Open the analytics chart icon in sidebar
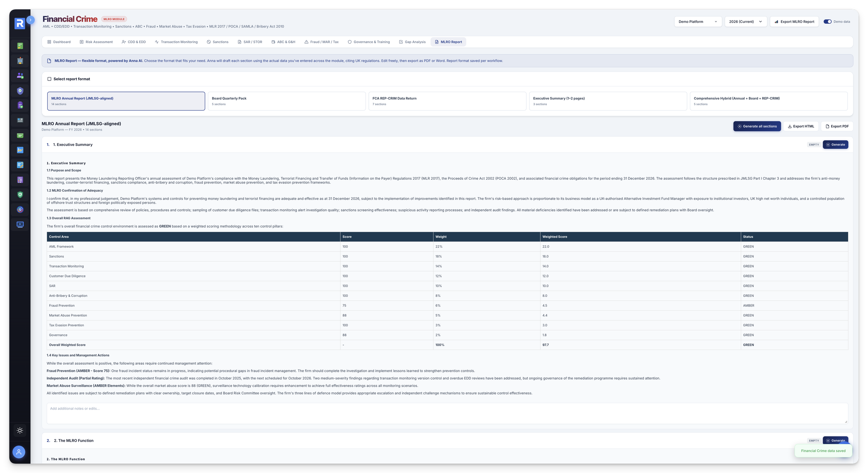The width and height of the screenshot is (868, 473). (x=20, y=150)
